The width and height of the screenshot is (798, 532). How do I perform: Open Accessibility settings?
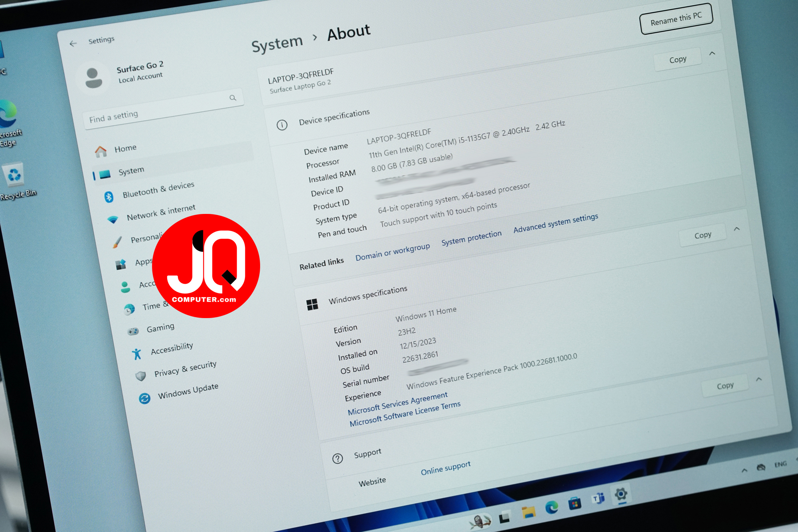coord(172,348)
